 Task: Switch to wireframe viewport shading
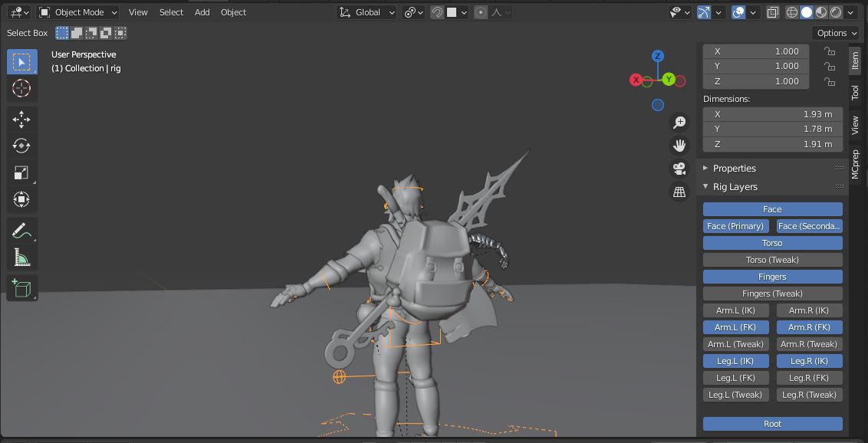pos(792,12)
